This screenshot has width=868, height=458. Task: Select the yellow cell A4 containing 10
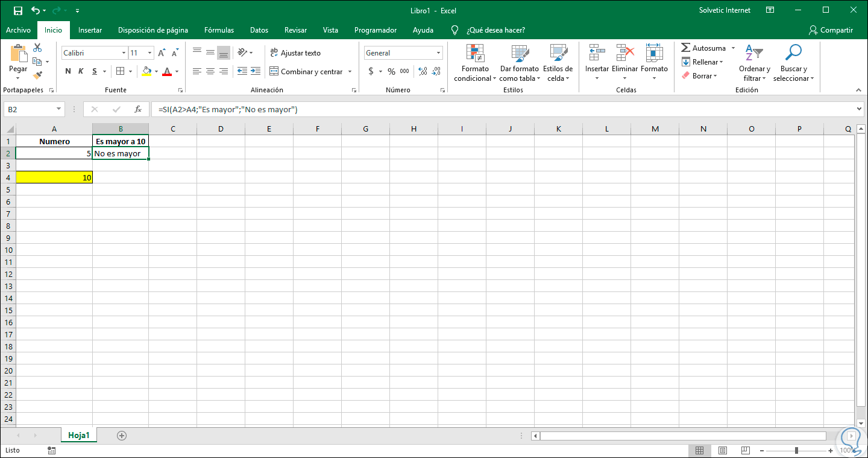click(x=54, y=177)
